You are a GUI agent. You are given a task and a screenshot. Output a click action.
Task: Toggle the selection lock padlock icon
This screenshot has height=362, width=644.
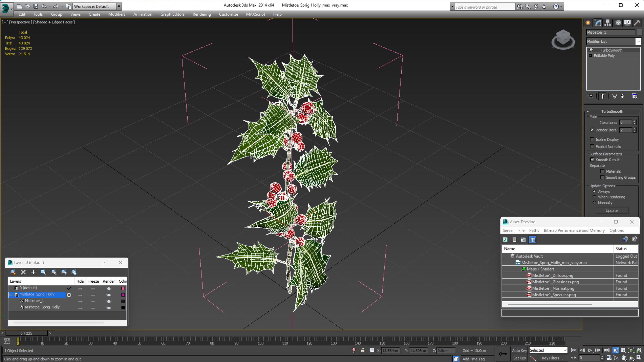coord(363,350)
